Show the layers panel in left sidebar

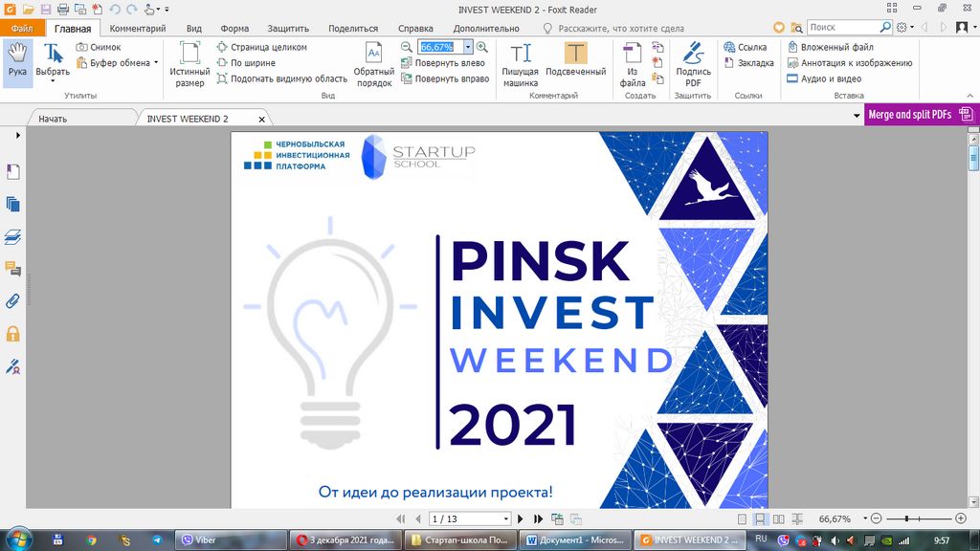tap(13, 236)
